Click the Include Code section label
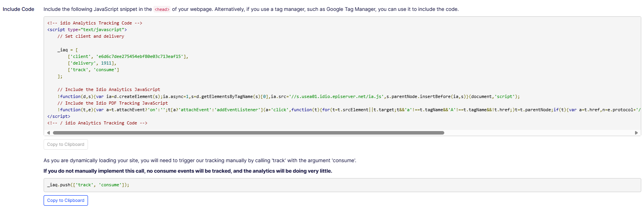 click(18, 9)
